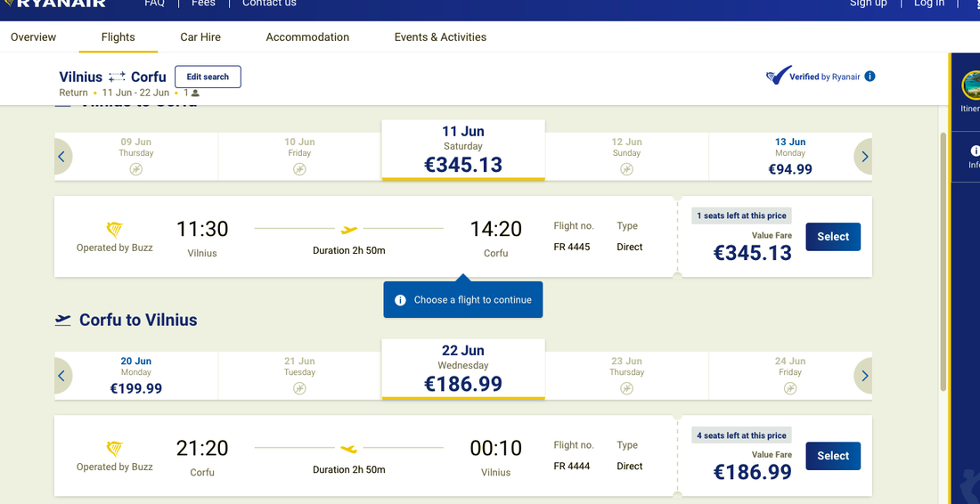
Task: Select the 11:30 Vilnius to Corfu flight
Action: (833, 237)
